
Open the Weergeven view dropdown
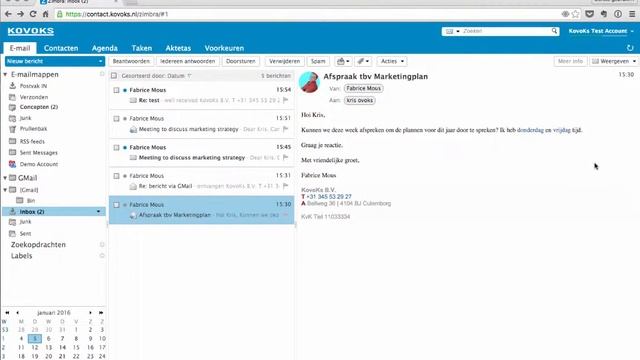(x=614, y=61)
